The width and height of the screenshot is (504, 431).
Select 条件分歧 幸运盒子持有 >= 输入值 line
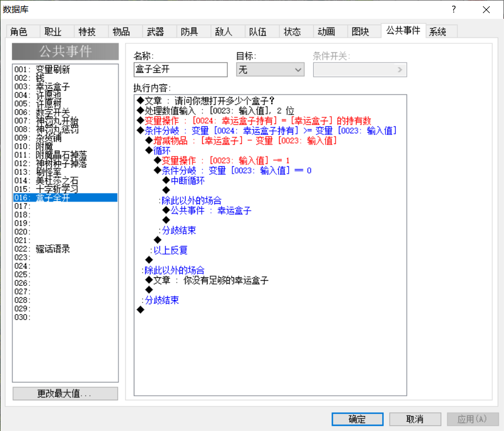[x=267, y=131]
